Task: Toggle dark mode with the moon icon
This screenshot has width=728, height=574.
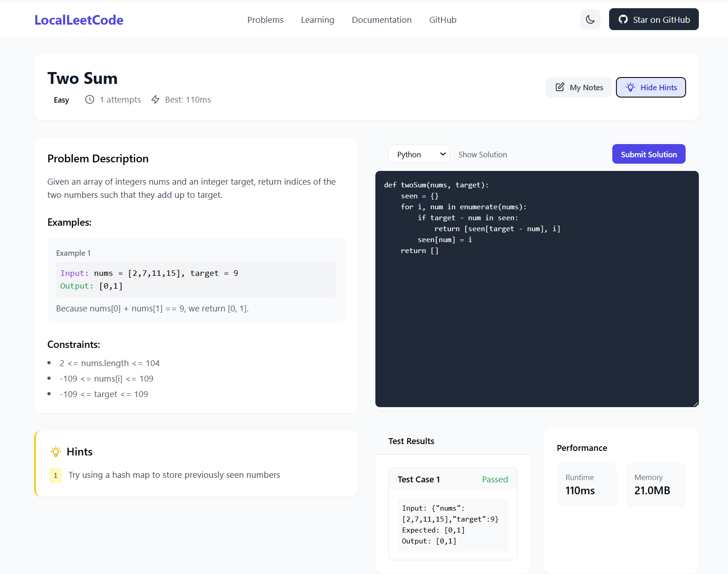Action: click(590, 19)
